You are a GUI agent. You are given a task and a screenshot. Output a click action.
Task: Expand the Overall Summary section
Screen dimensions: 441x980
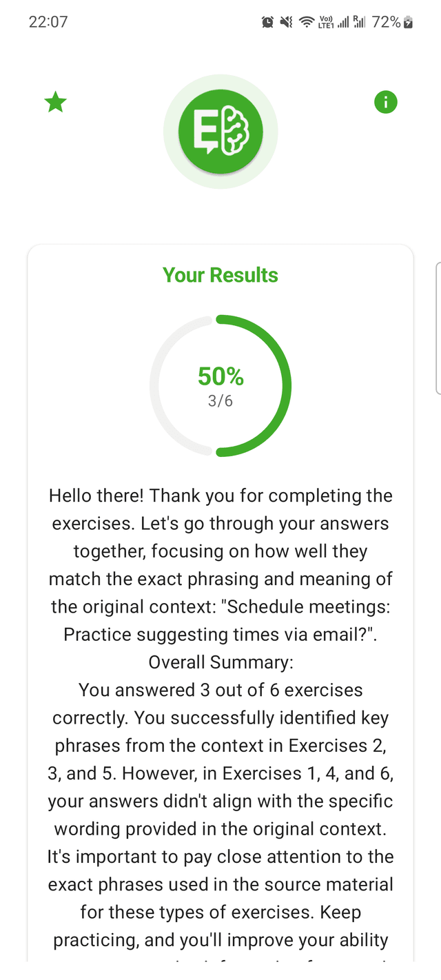[220, 662]
